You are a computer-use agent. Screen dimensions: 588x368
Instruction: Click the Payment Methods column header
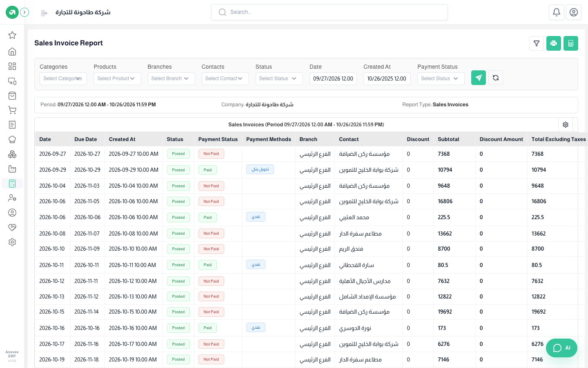click(x=269, y=139)
